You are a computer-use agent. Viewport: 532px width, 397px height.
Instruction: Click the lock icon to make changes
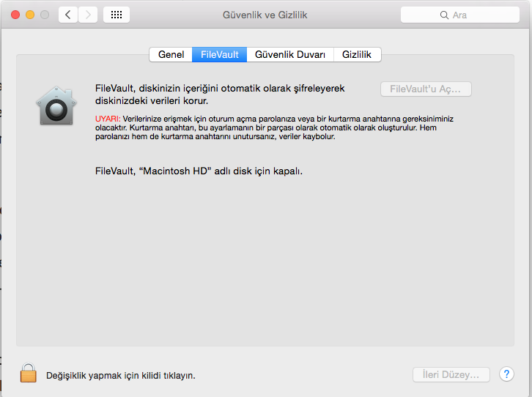(x=28, y=373)
